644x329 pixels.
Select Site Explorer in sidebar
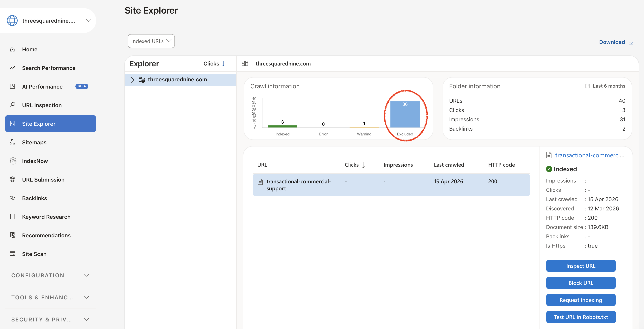point(50,124)
